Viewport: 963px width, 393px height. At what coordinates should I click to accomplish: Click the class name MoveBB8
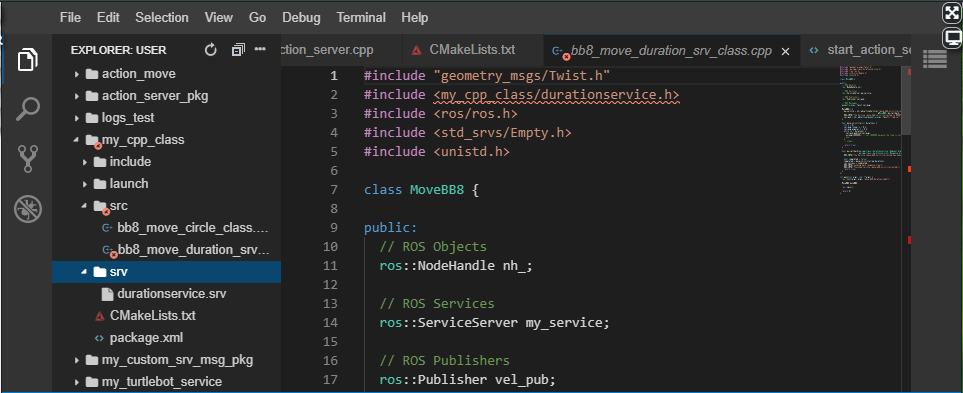pyautogui.click(x=437, y=190)
